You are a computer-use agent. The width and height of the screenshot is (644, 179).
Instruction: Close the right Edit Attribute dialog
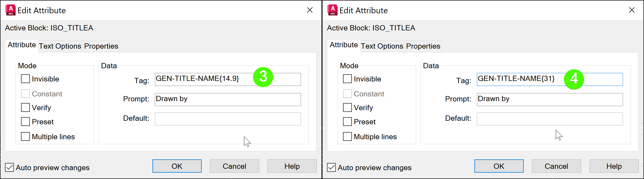click(632, 10)
